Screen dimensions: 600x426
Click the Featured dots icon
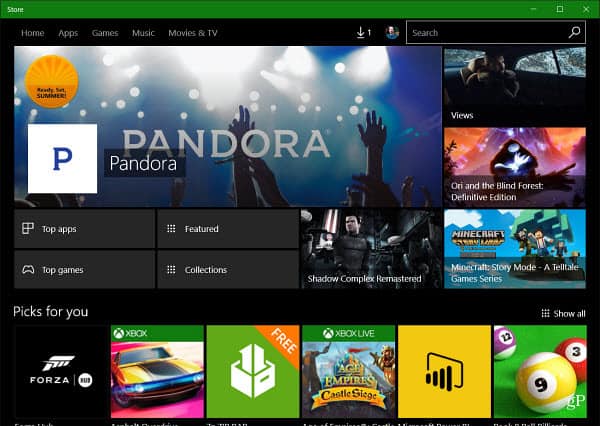[x=171, y=229]
